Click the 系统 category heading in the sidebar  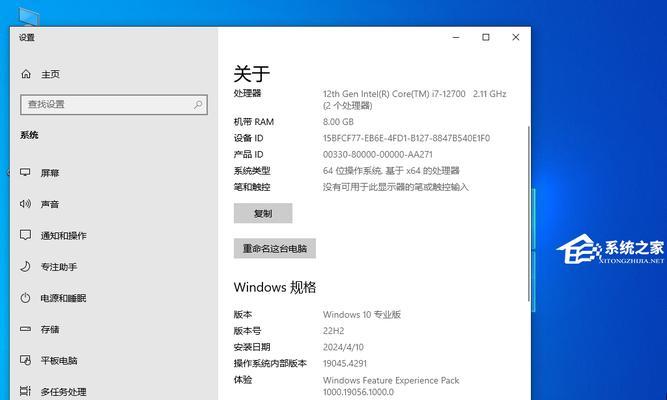click(x=29, y=135)
